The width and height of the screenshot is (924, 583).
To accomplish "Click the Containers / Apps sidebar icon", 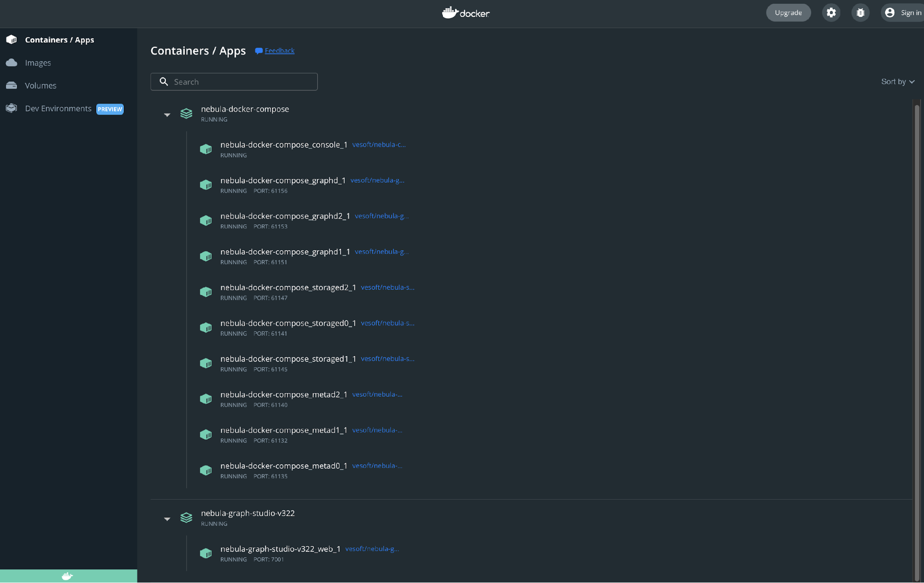I will click(x=12, y=39).
